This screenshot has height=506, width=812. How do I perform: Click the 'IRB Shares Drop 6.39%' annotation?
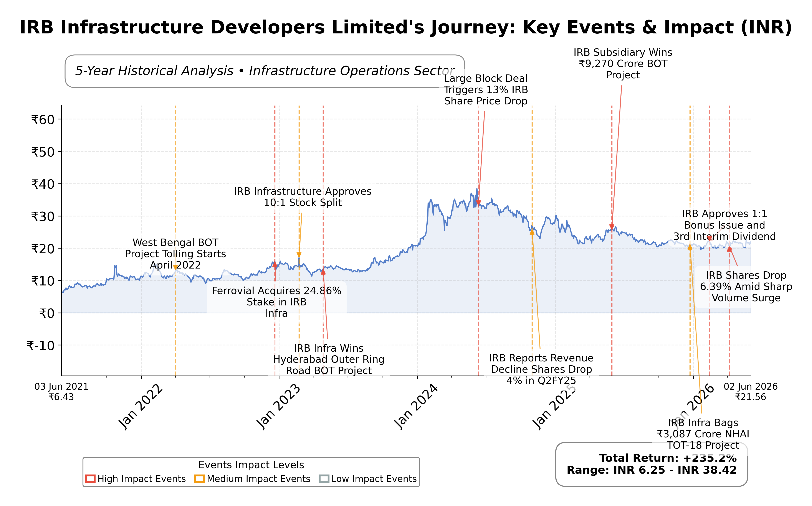746,287
